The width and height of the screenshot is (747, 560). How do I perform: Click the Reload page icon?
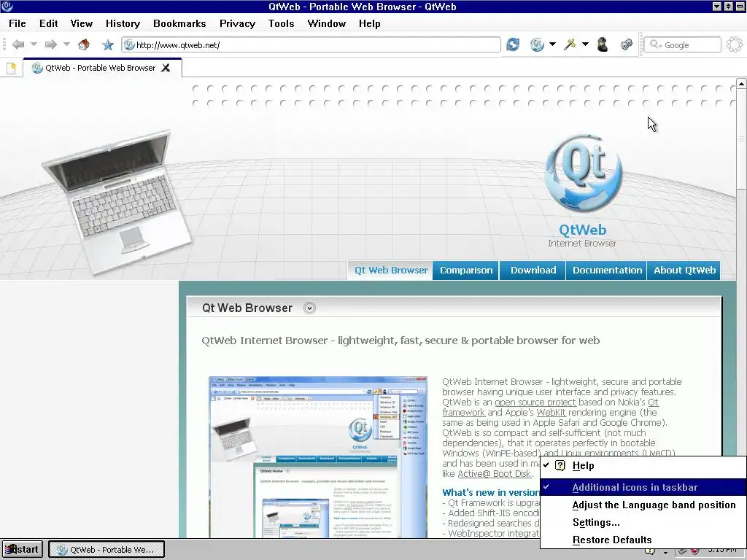pos(513,44)
